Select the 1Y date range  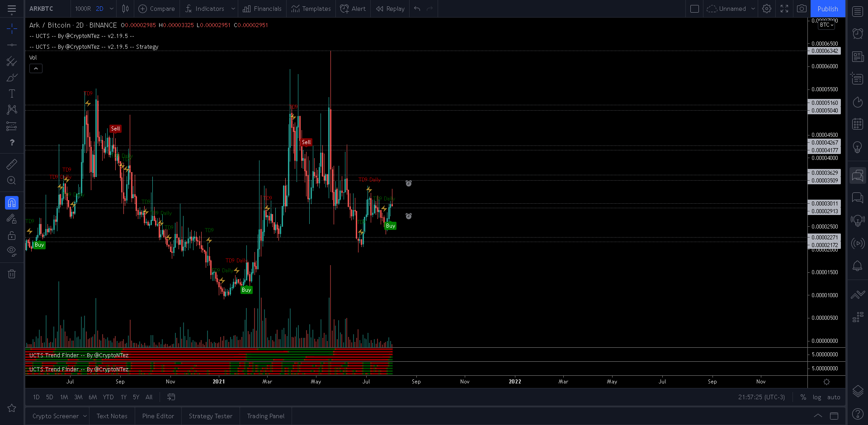pos(123,397)
